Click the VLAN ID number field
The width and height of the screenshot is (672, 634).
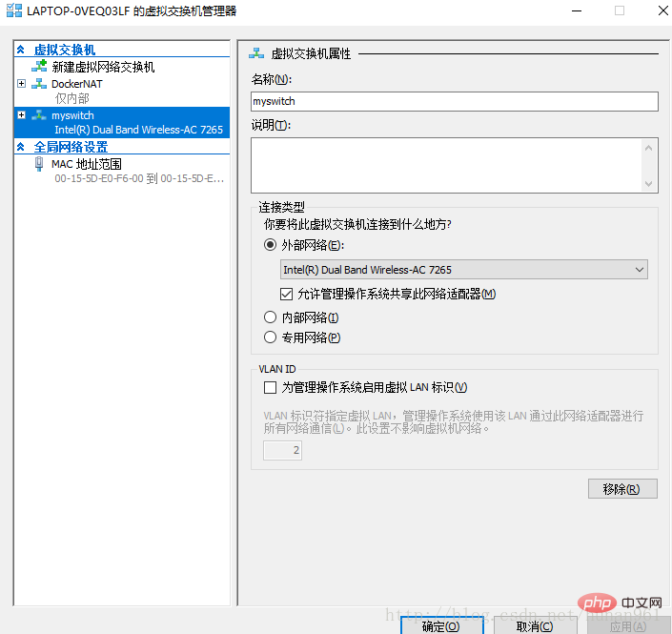[282, 450]
